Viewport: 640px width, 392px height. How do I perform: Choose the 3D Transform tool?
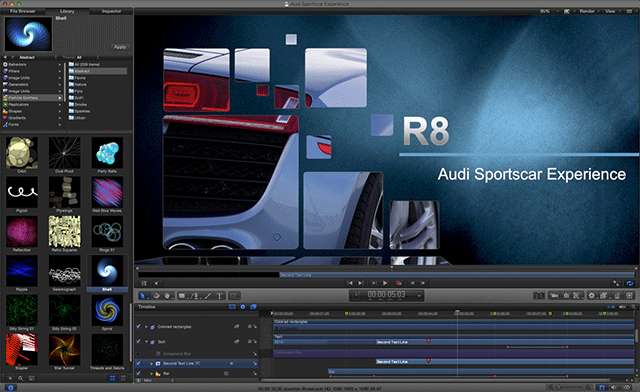[156, 296]
